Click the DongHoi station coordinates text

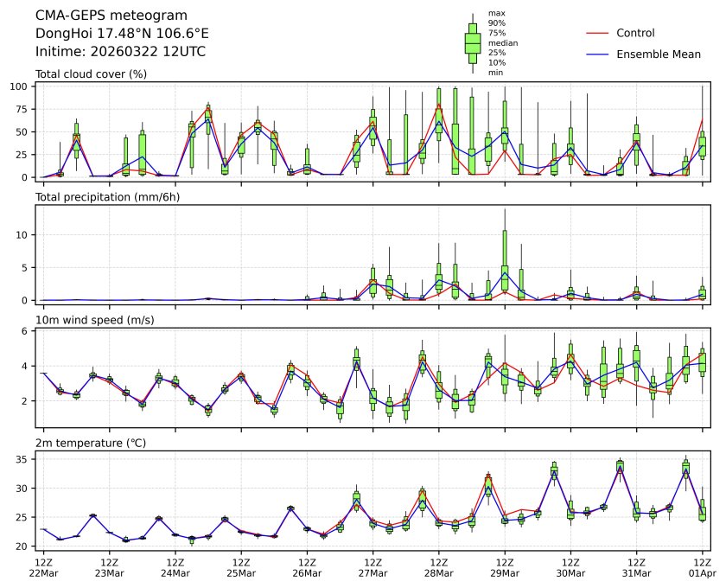point(122,33)
